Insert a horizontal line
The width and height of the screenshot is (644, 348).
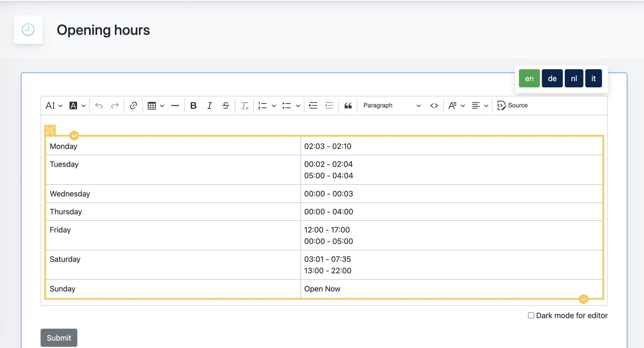tap(175, 105)
